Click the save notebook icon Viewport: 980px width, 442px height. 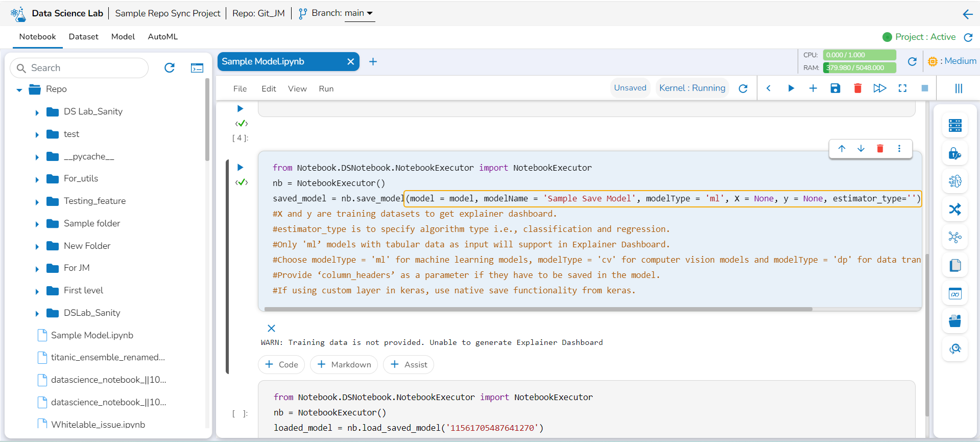[x=835, y=88]
